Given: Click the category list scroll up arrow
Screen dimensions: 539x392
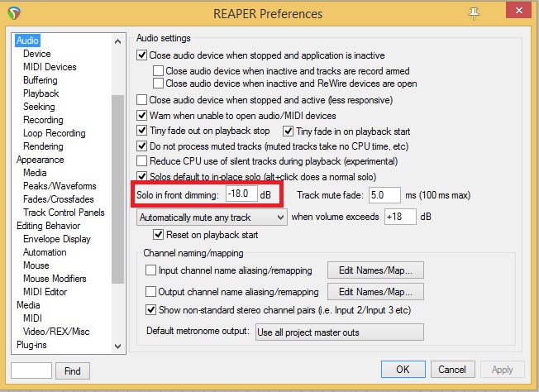Looking at the screenshot, I should pyautogui.click(x=117, y=41).
